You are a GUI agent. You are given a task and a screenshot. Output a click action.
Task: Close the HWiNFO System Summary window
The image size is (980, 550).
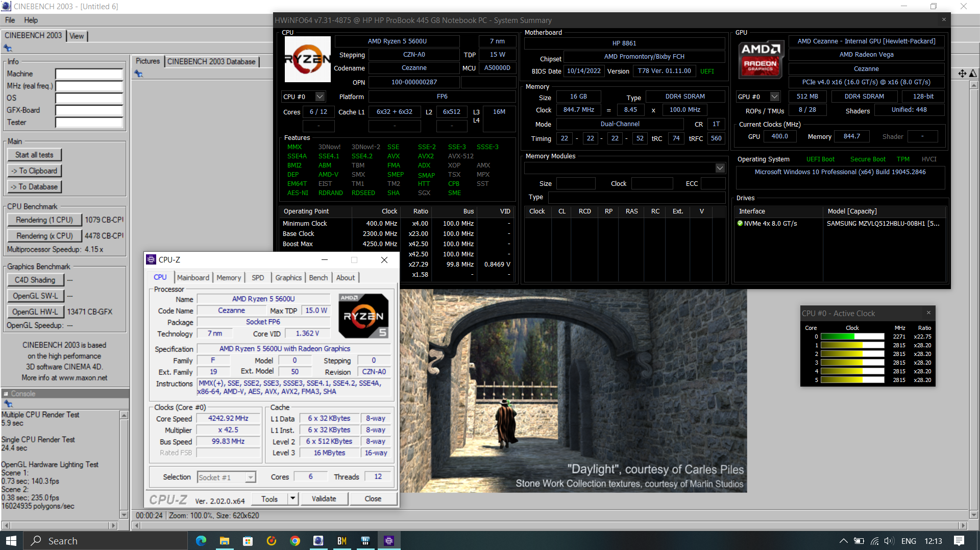pyautogui.click(x=944, y=20)
